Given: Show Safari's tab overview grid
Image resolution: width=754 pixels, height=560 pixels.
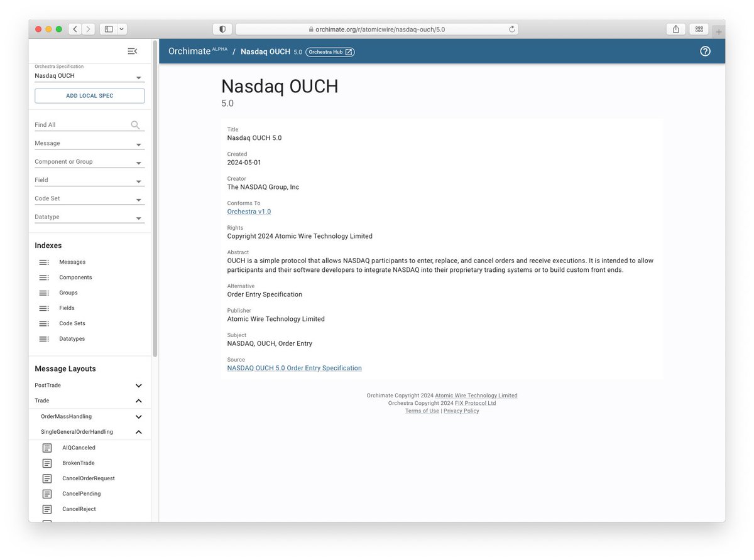Looking at the screenshot, I should click(x=699, y=29).
